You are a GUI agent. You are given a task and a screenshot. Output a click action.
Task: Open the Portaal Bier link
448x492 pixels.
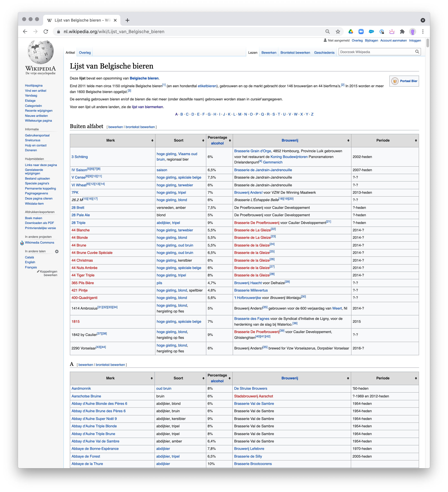(409, 81)
